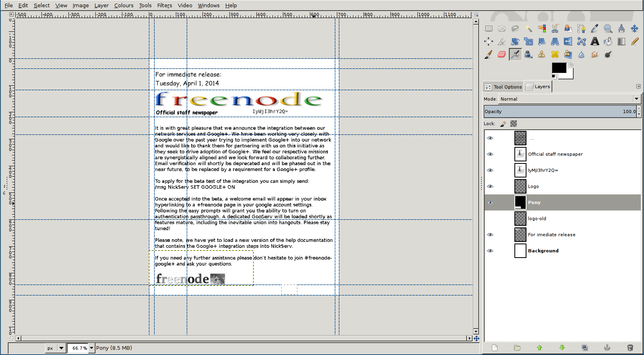Select the Scale tool
644x355 pixels.
click(x=528, y=41)
